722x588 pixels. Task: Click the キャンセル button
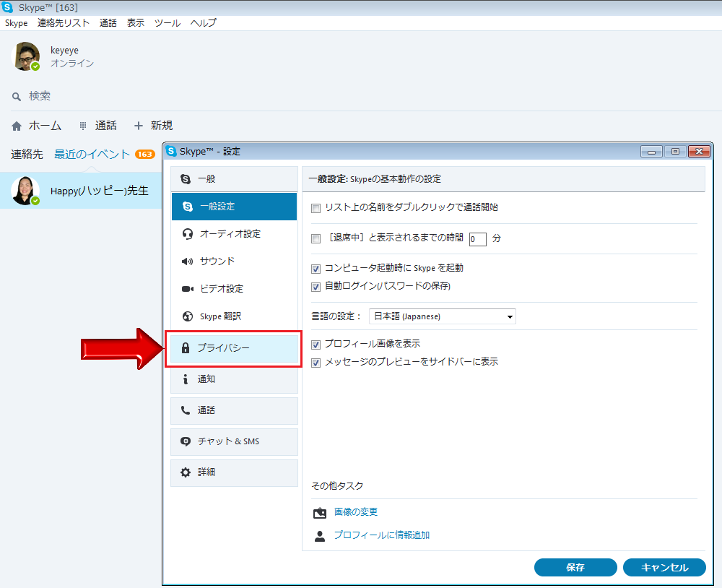tap(664, 568)
